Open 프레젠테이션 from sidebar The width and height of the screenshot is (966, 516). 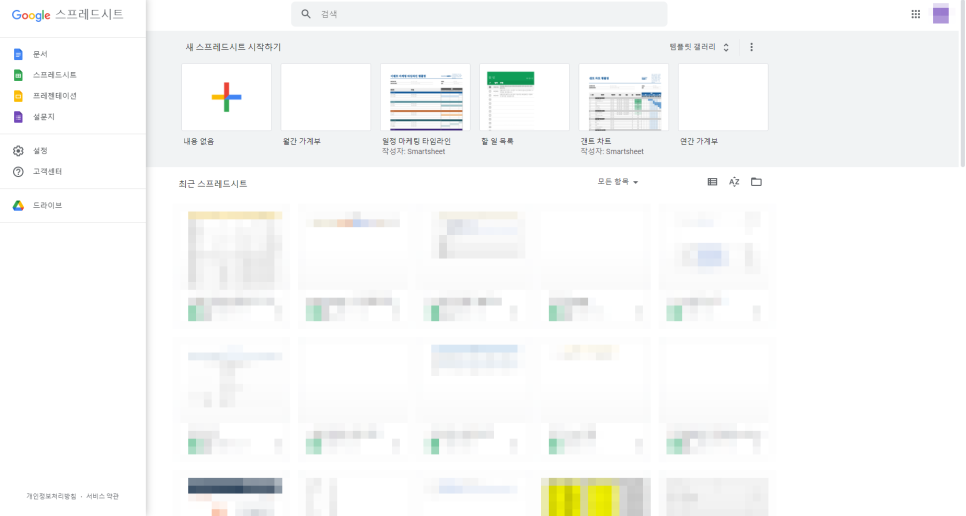(54, 96)
